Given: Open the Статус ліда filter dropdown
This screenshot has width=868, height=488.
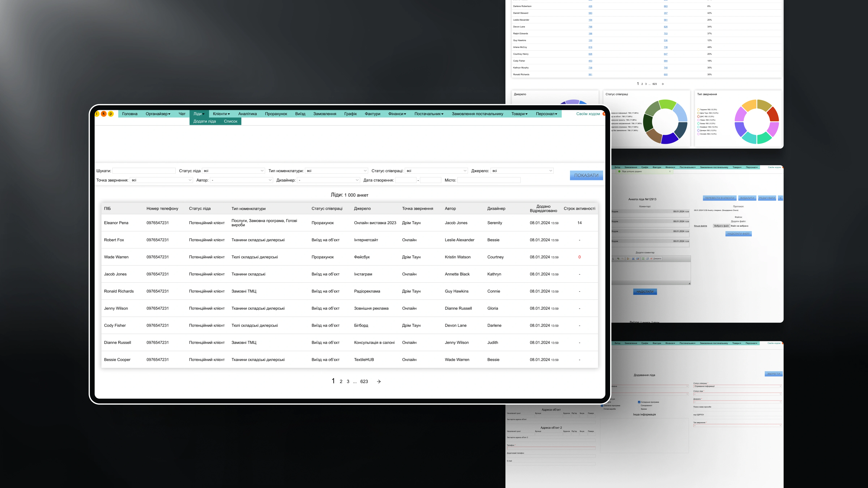Looking at the screenshot, I should pos(233,171).
